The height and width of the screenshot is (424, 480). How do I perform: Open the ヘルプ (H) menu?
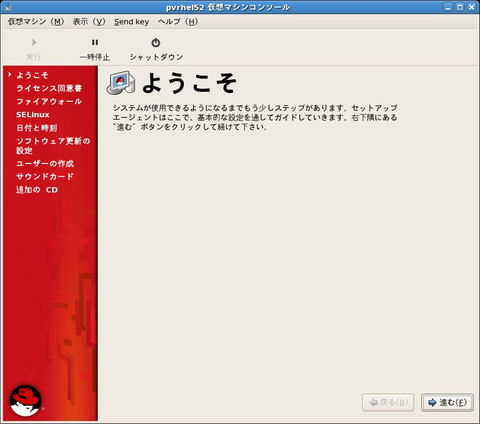178,22
